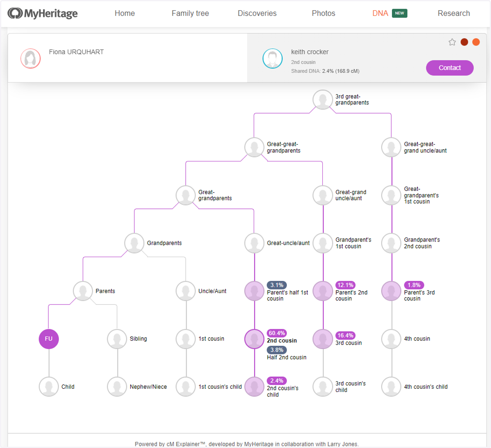Viewport: 491px width, 448px height.
Task: Open the Home menu
Action: (x=125, y=13)
